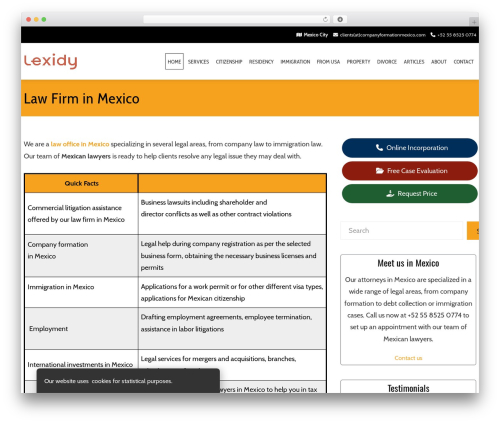Click 'Legal services for mergers' cell
500x423 pixels.
232,365
